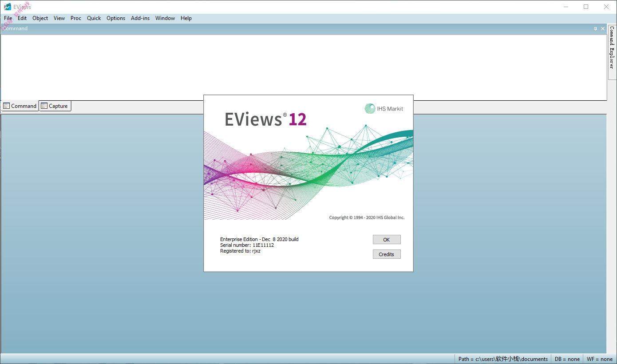Viewport: 617px width, 364px height.
Task: Minimize the EViews window
Action: coord(566,7)
